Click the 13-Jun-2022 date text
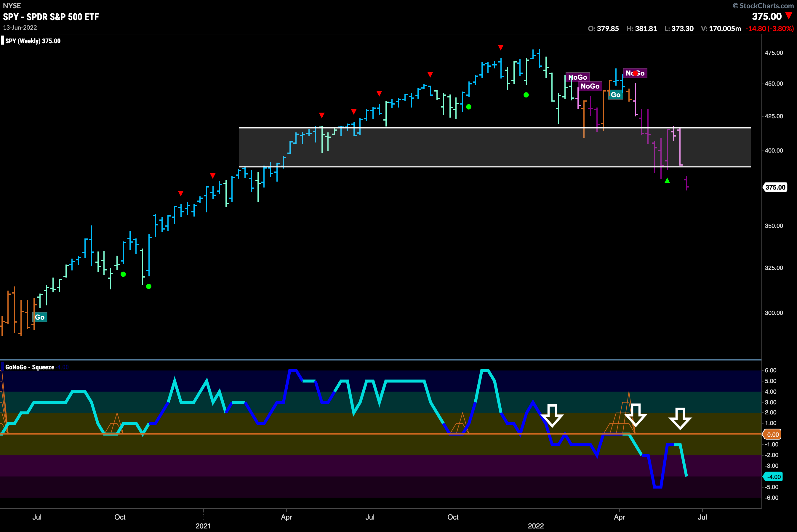 [x=20, y=28]
